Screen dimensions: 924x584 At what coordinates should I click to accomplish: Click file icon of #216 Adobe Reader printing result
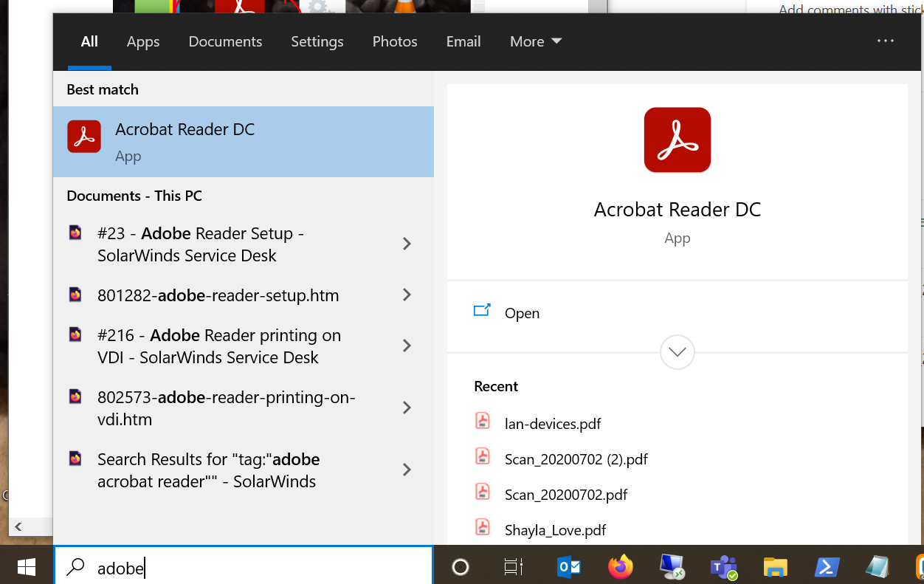pos(75,334)
